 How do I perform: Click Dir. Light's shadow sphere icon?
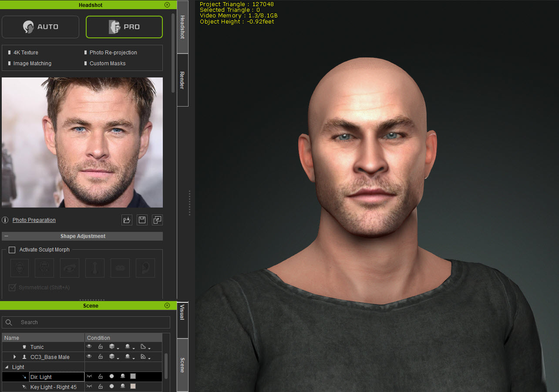tap(123, 376)
